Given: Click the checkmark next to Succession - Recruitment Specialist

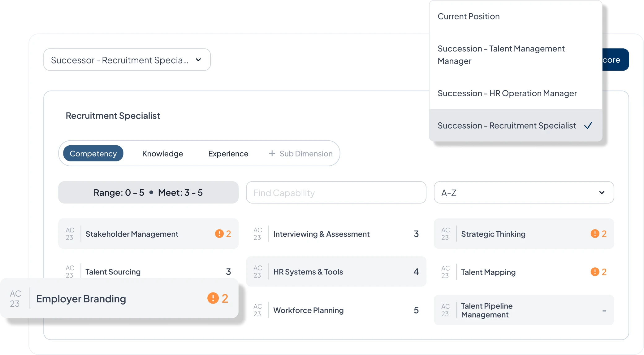Looking at the screenshot, I should click(x=588, y=125).
